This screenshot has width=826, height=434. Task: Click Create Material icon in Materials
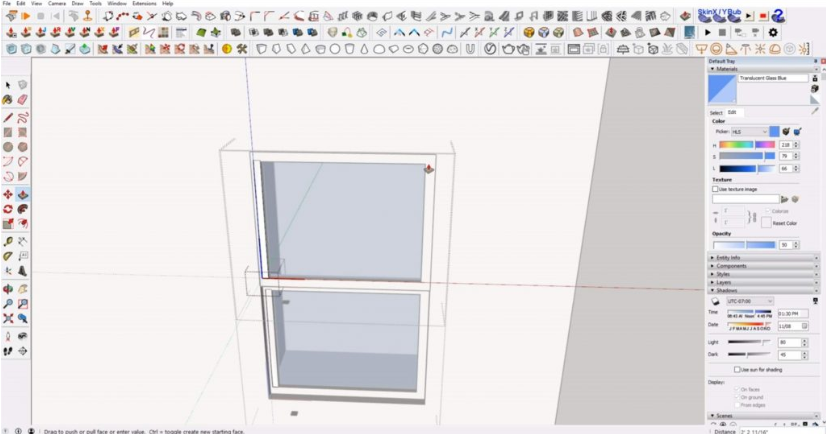click(815, 88)
